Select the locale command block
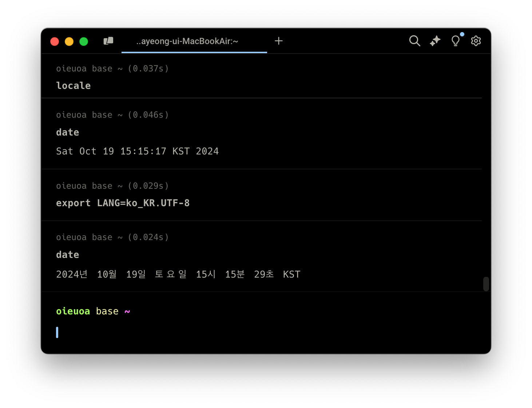The height and width of the screenshot is (408, 532). (x=74, y=86)
